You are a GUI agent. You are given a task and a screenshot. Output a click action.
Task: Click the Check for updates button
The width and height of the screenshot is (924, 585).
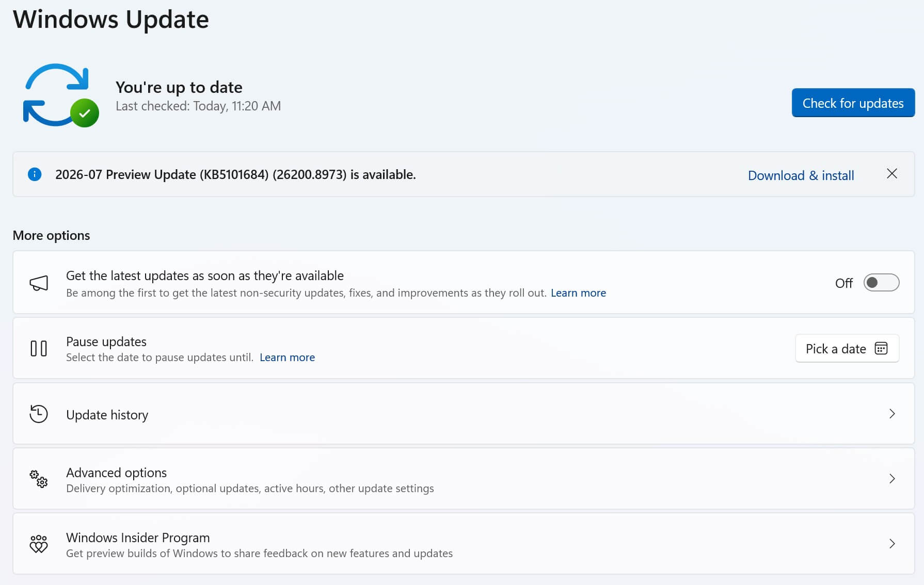[x=853, y=103]
